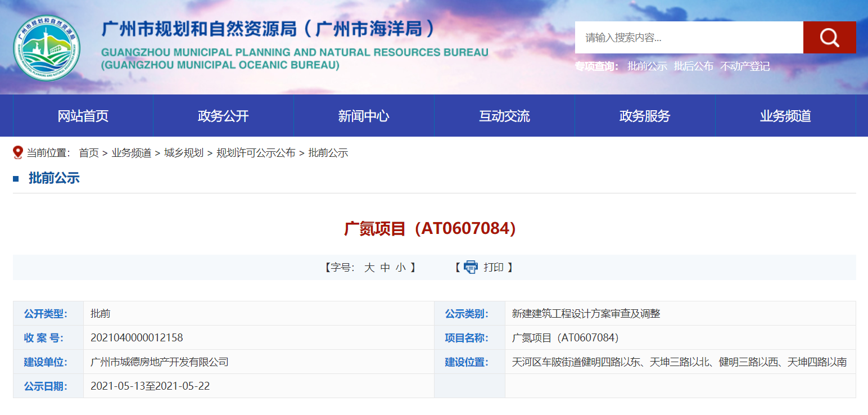Image resolution: width=868 pixels, height=415 pixels.
Task: Set font size to 大
Action: (369, 268)
